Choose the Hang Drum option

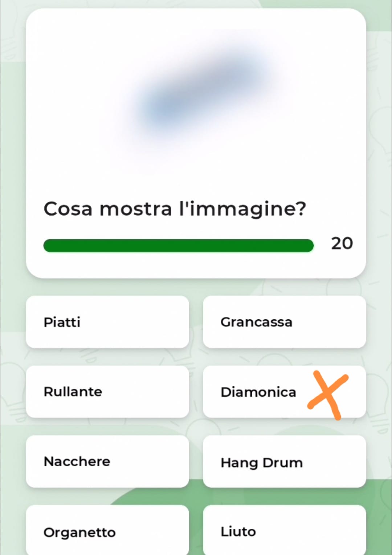(284, 462)
